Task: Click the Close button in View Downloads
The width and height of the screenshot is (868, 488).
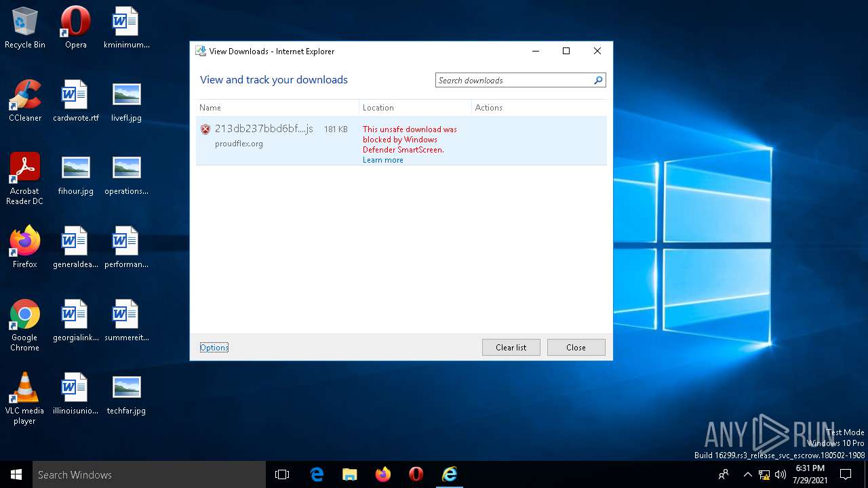Action: (x=576, y=348)
